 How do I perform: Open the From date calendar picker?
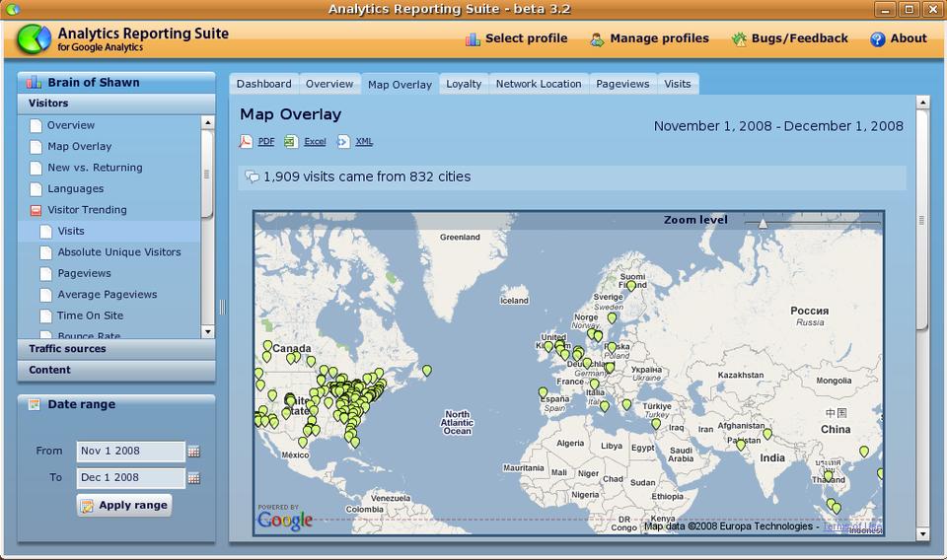pos(194,452)
